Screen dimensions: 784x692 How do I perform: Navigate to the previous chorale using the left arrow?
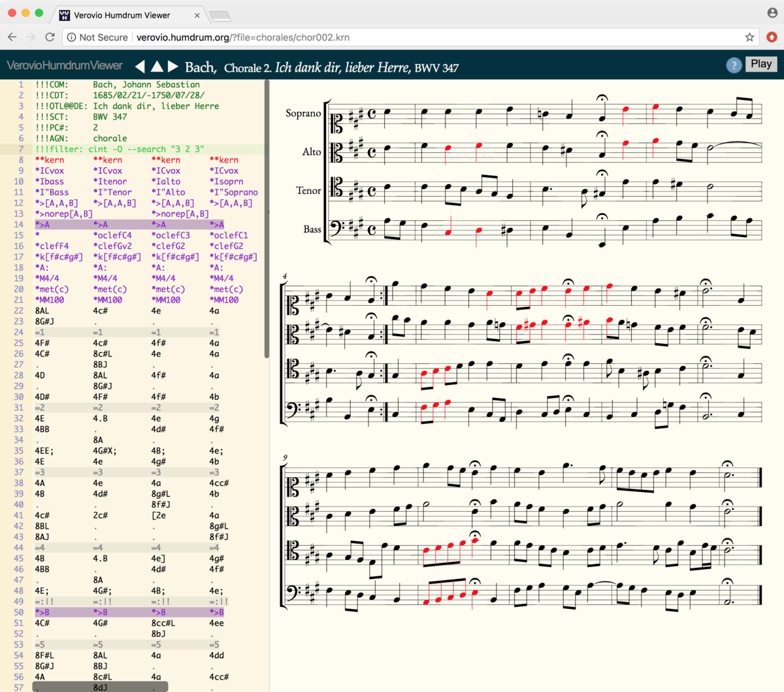tap(139, 66)
